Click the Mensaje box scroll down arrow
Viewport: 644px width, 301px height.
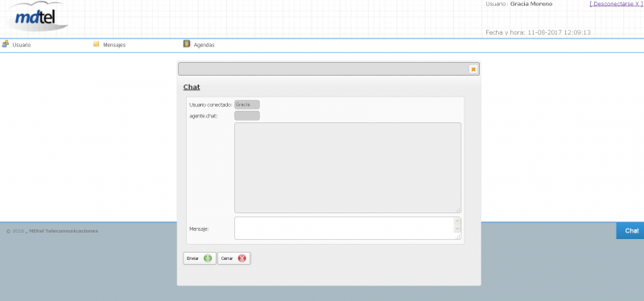click(457, 229)
